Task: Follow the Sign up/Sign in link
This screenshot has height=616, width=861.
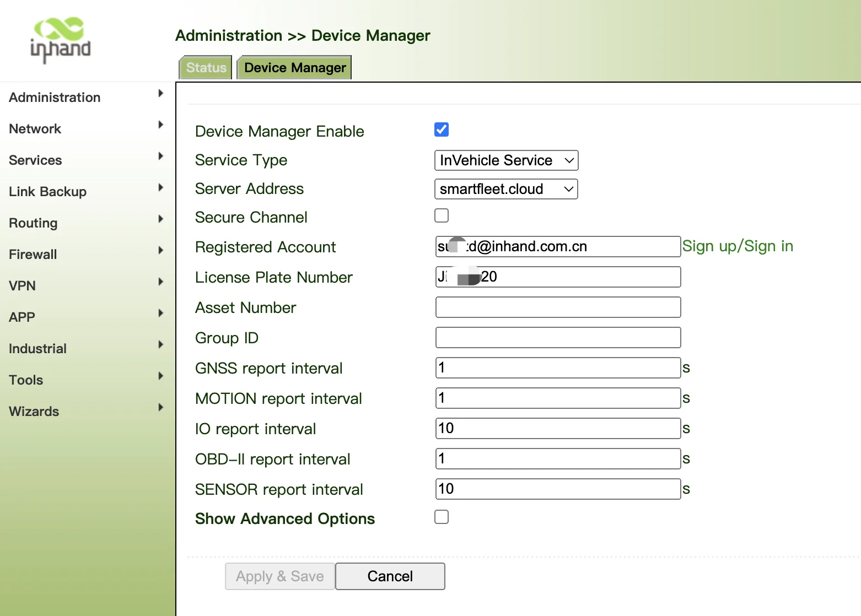Action: [738, 246]
